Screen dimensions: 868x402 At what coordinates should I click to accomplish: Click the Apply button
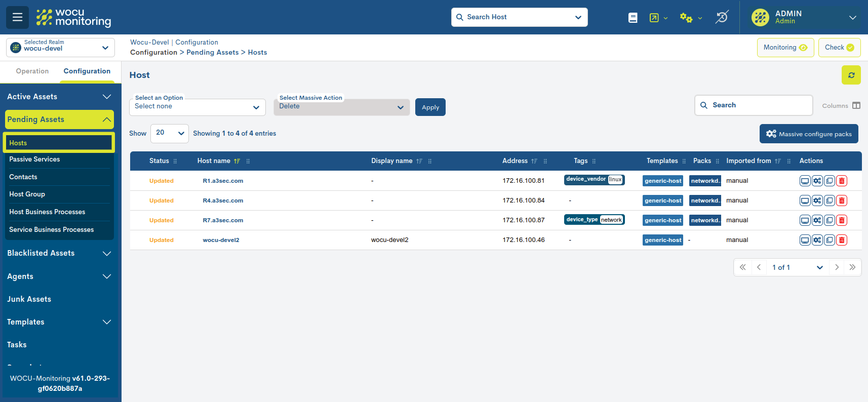[x=430, y=107]
